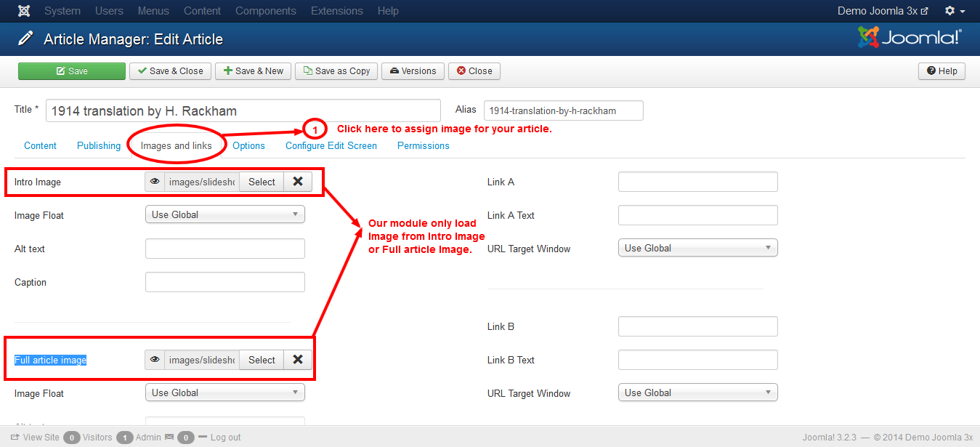Click Log out in the status bar
Screen dimensions: 980x447
click(x=225, y=438)
